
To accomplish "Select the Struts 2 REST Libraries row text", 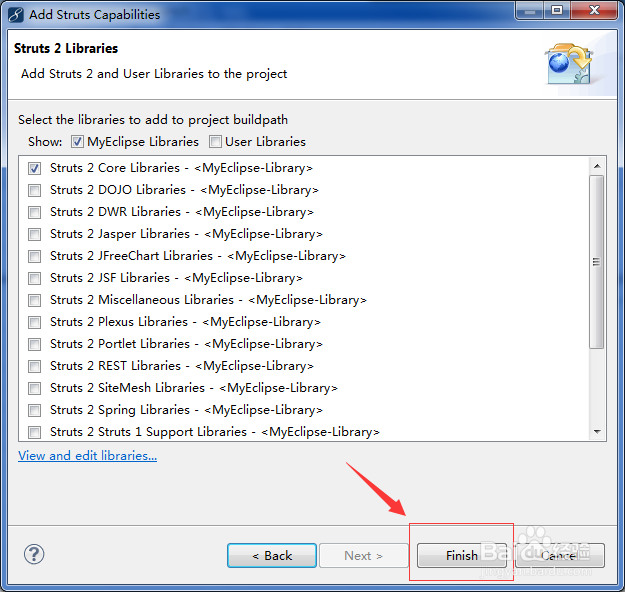I will (x=182, y=366).
